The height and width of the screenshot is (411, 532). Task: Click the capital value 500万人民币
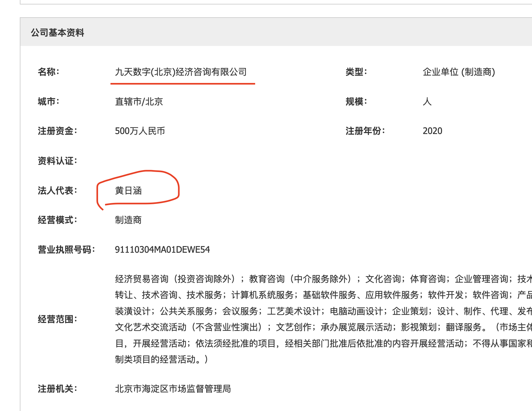pyautogui.click(x=140, y=131)
